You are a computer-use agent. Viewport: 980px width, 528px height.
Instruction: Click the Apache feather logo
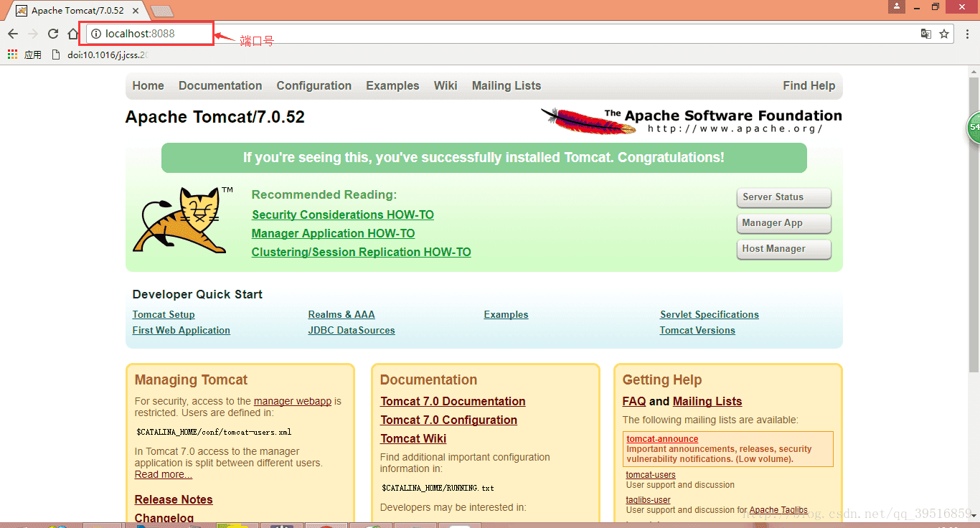pos(588,121)
